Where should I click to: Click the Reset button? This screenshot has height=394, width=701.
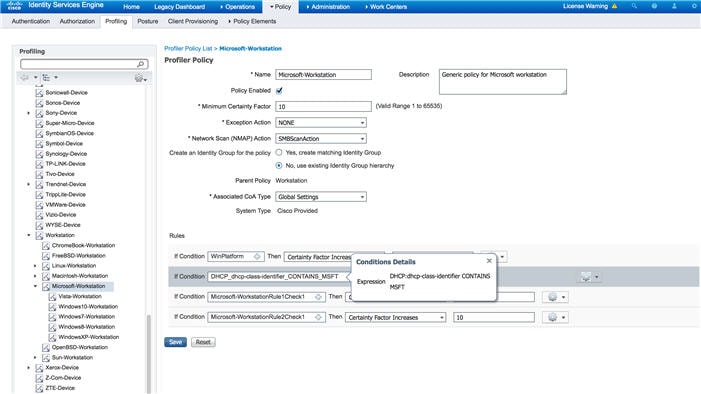pyautogui.click(x=203, y=342)
